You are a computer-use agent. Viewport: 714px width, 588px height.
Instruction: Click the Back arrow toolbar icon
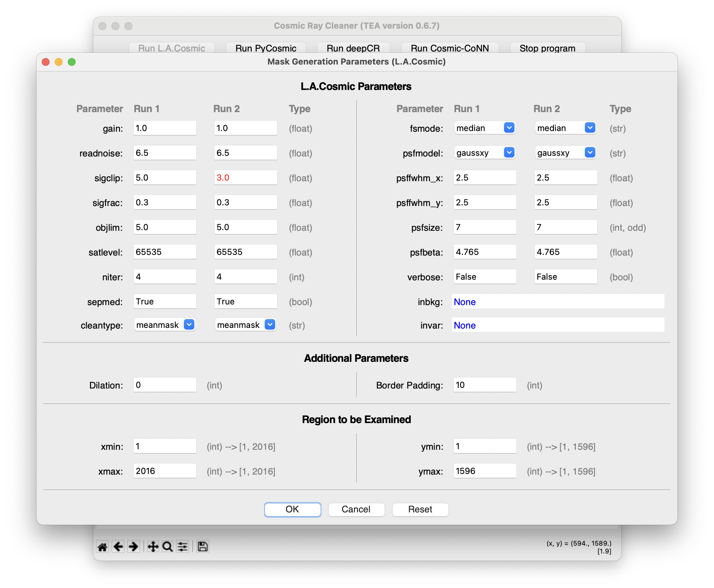tap(118, 546)
